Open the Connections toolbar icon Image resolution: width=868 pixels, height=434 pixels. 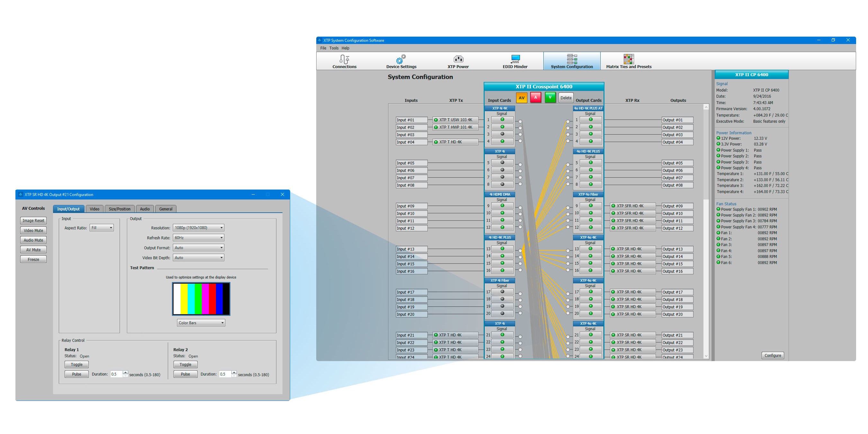(x=344, y=61)
